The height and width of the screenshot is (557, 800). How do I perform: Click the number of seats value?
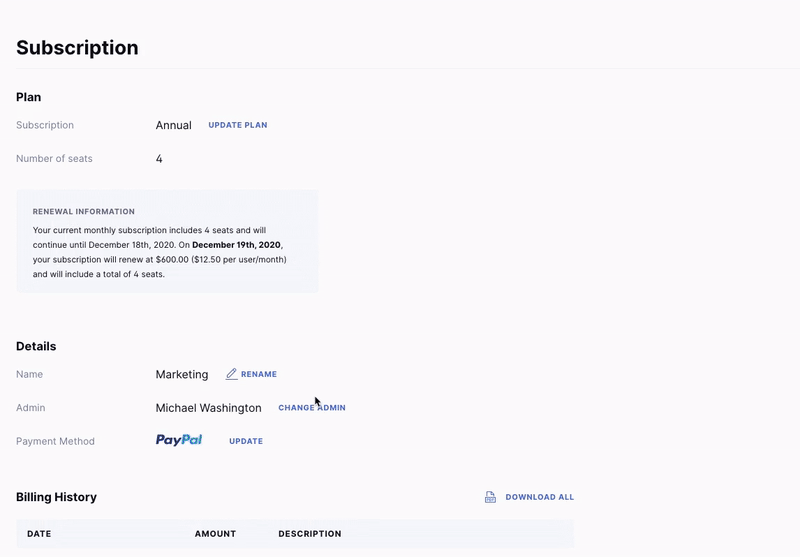(x=159, y=159)
